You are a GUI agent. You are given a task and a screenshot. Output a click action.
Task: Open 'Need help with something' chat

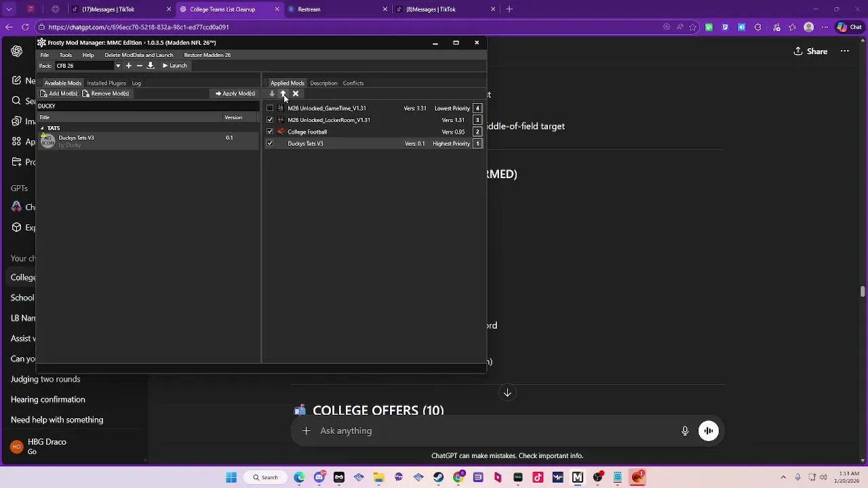[x=57, y=420]
